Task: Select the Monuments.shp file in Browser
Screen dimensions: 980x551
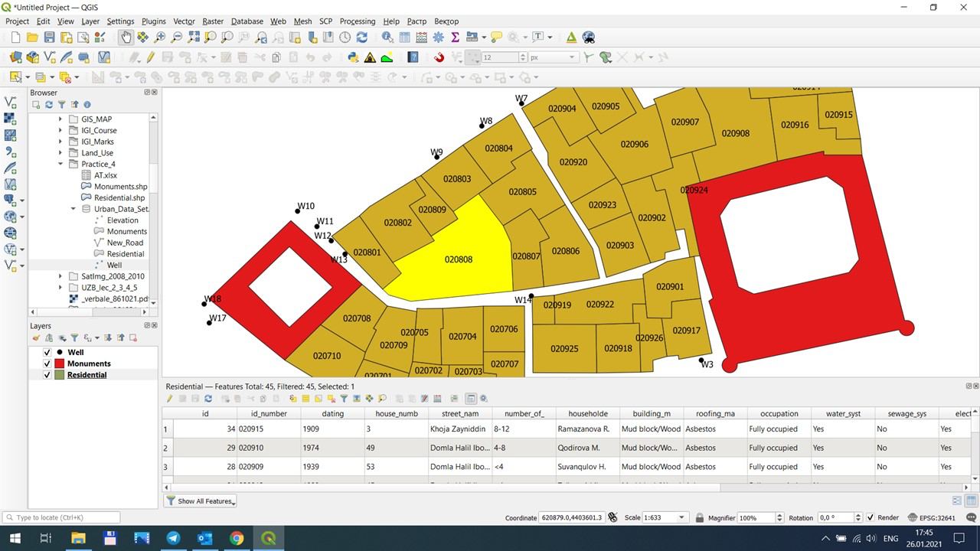Action: [121, 187]
